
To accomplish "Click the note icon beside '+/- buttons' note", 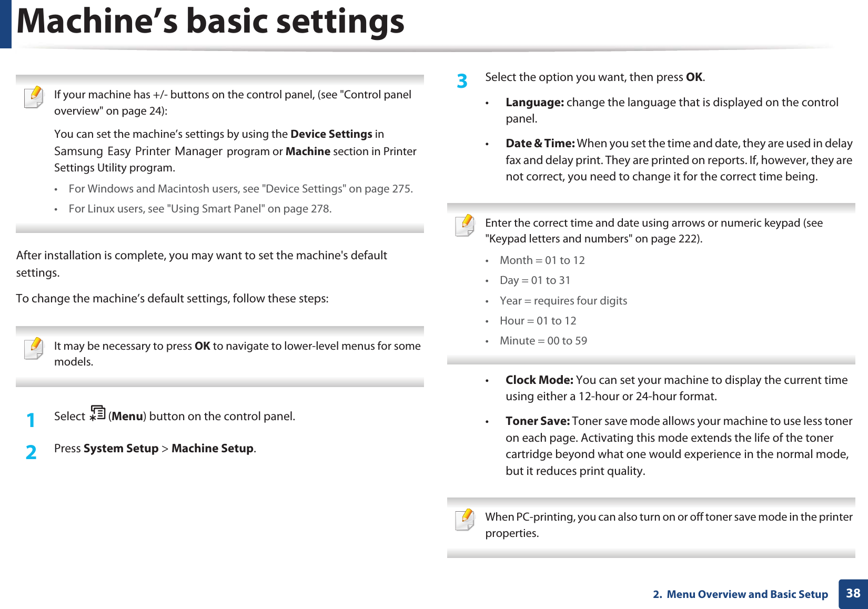I will pos(34,97).
